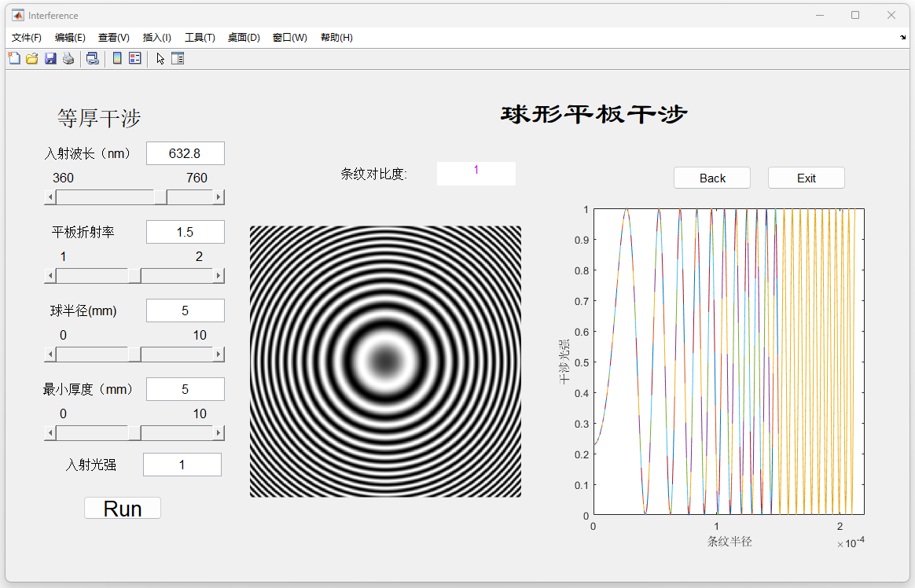Click the wavelength slider's right arrow
The width and height of the screenshot is (915, 588).
coord(219,197)
